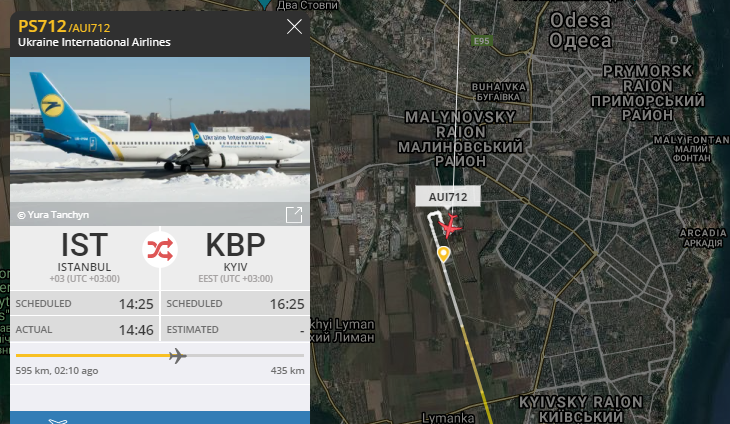The image size is (730, 424).
Task: Click the E95 highway sign on the map
Action: pyautogui.click(x=481, y=41)
